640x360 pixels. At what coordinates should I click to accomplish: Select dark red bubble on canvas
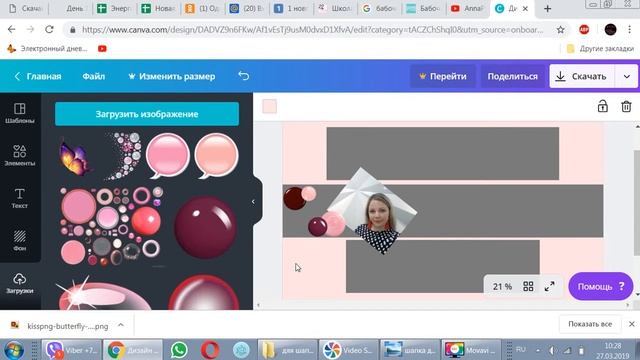coord(295,198)
